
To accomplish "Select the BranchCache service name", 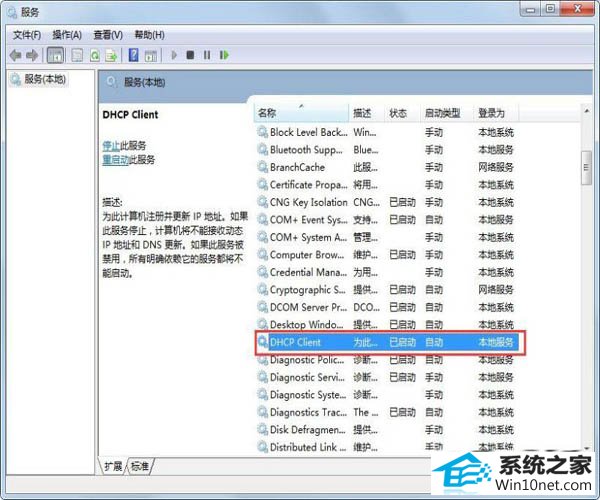I will [x=297, y=167].
